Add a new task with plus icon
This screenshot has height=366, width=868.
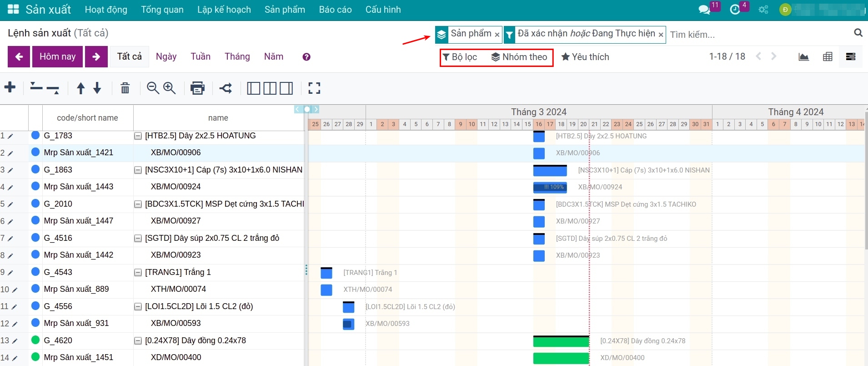coord(10,87)
